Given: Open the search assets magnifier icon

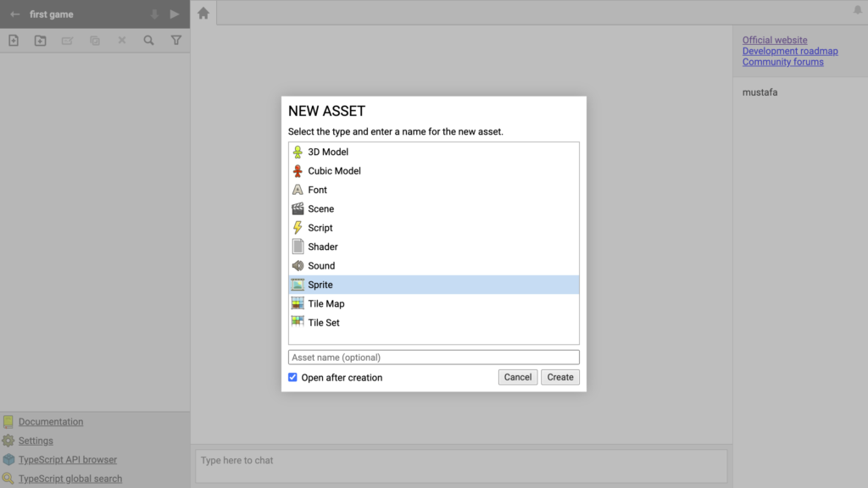Looking at the screenshot, I should pos(149,41).
